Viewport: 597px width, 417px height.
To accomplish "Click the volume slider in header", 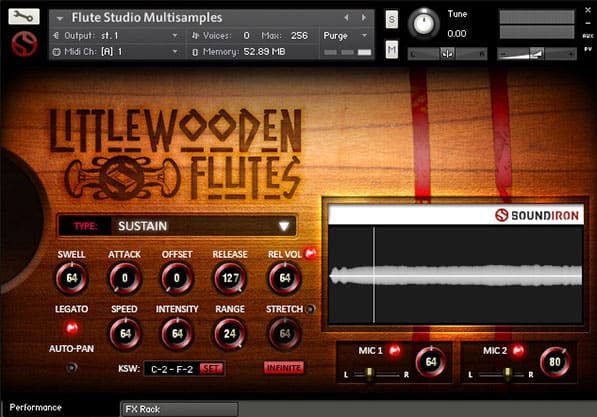I will coord(537,54).
